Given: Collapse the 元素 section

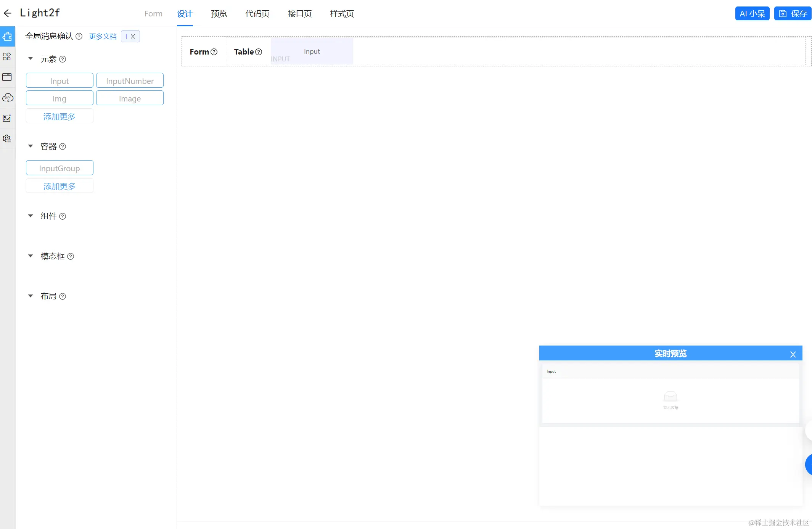Looking at the screenshot, I should click(31, 59).
